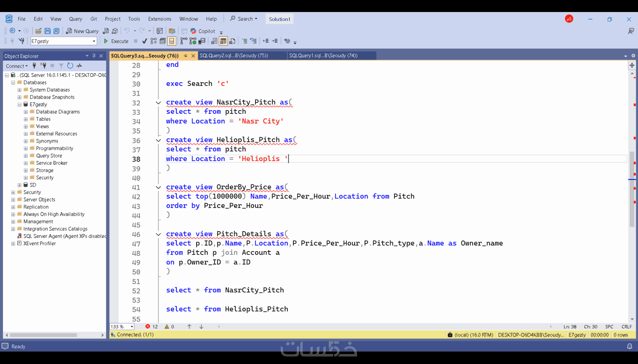Uncomment the selected lines
This screenshot has height=364, width=638.
[254, 41]
